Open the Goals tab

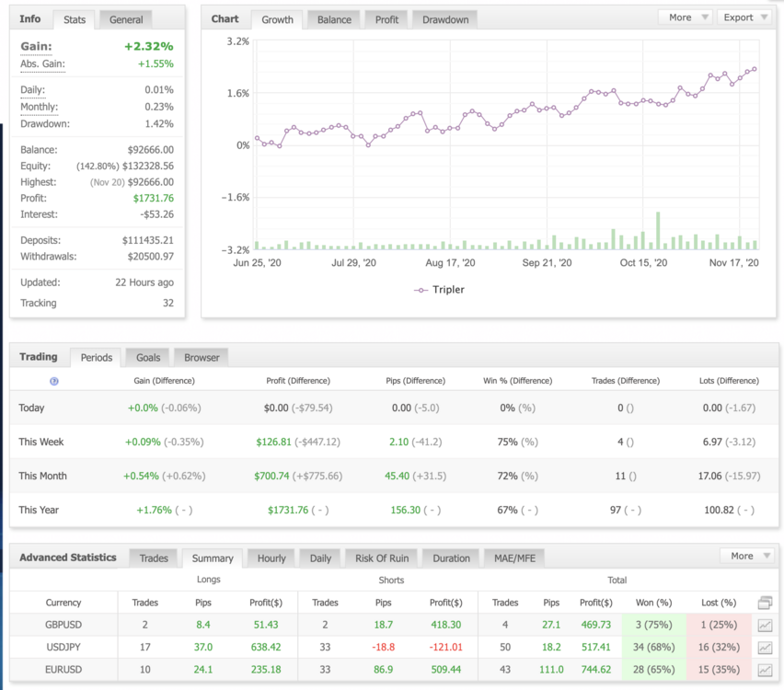tap(148, 358)
